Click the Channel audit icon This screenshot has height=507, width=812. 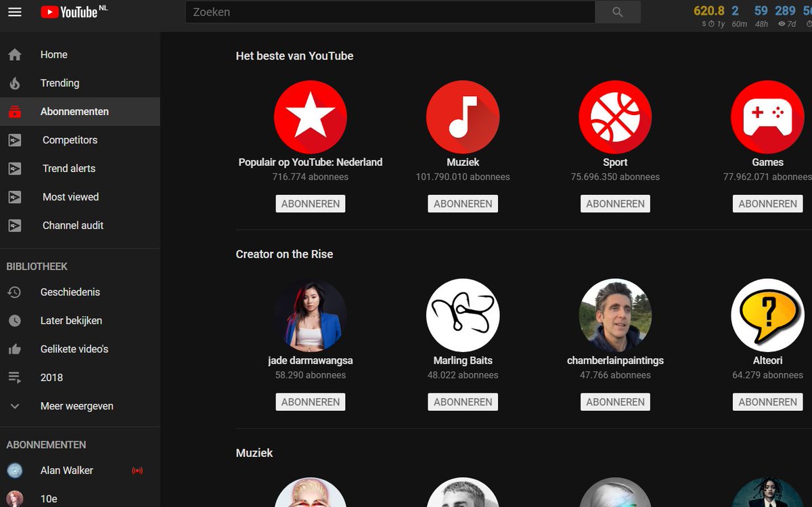tap(15, 225)
